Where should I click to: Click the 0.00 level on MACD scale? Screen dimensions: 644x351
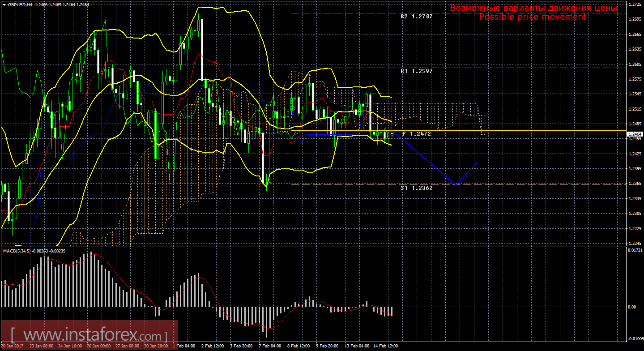[631, 307]
